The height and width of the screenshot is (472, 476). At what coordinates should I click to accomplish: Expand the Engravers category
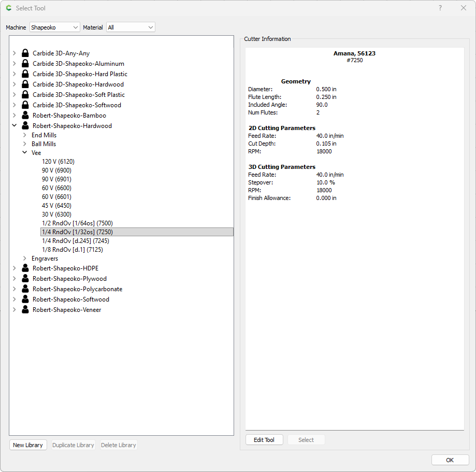tap(24, 259)
